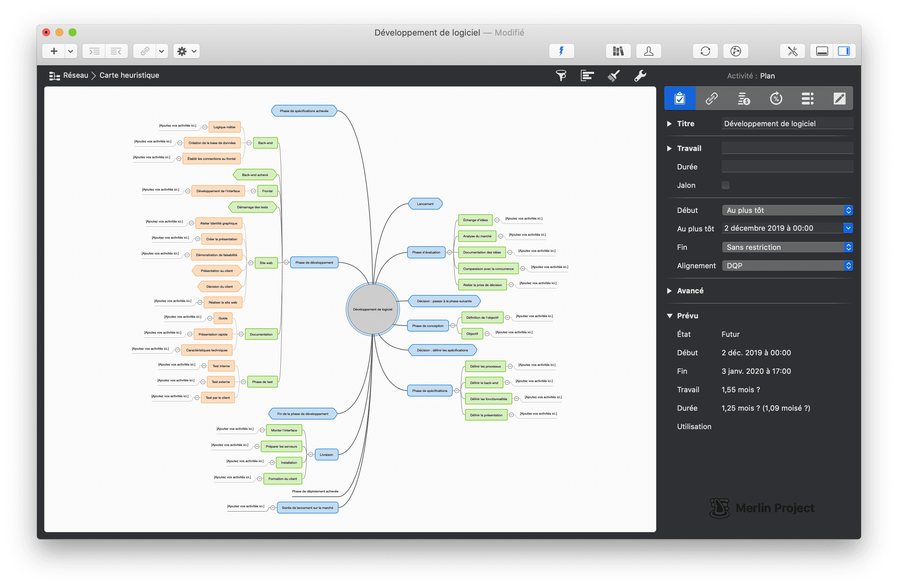Switch to the links inspector tab
The image size is (898, 588).
coord(712,99)
